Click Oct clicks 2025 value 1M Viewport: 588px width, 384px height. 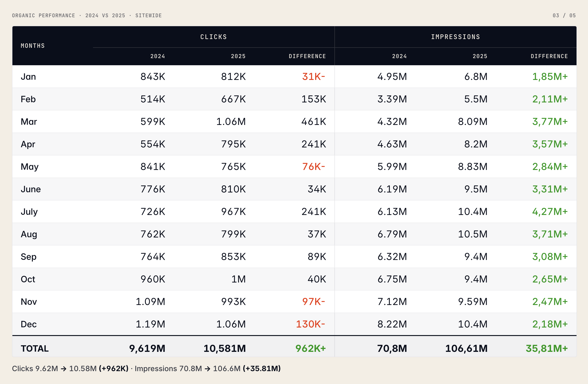click(x=238, y=279)
